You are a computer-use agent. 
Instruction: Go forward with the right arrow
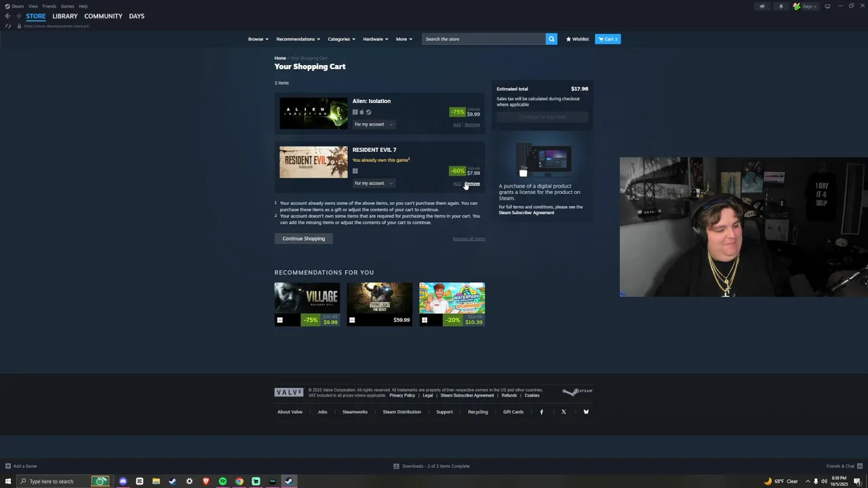click(x=18, y=16)
